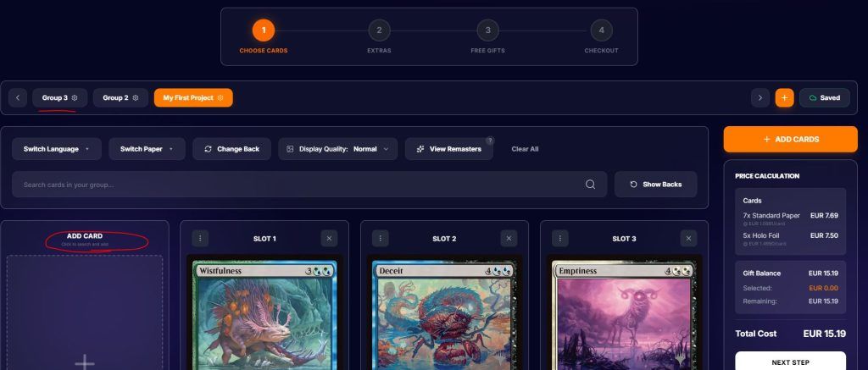Click the Add Card tile header
This screenshot has width=868, height=370.
pyautogui.click(x=85, y=239)
